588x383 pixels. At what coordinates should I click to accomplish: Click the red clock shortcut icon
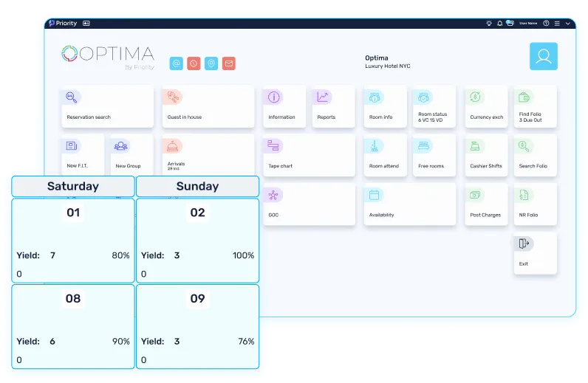tap(194, 63)
